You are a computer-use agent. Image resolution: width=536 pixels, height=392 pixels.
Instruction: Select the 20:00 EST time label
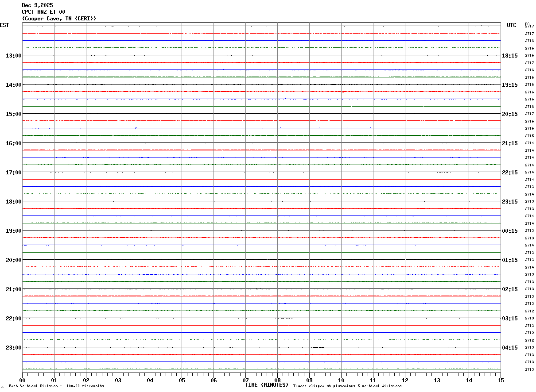(x=13, y=260)
